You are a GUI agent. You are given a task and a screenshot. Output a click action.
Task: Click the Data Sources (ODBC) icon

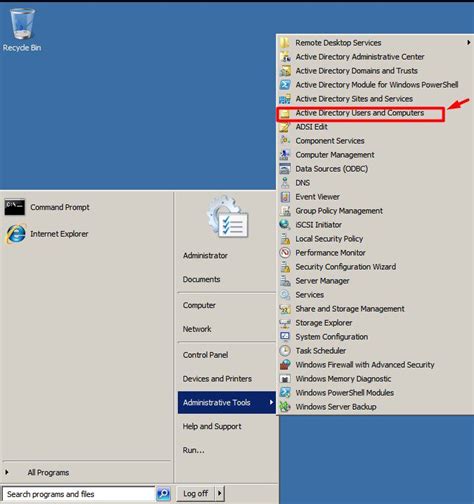285,169
